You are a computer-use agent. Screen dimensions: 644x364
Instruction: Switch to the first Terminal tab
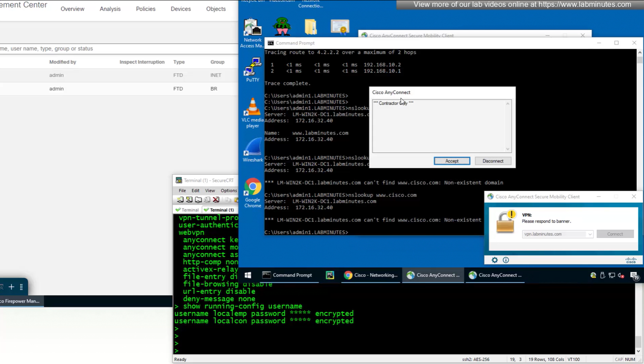(x=187, y=210)
